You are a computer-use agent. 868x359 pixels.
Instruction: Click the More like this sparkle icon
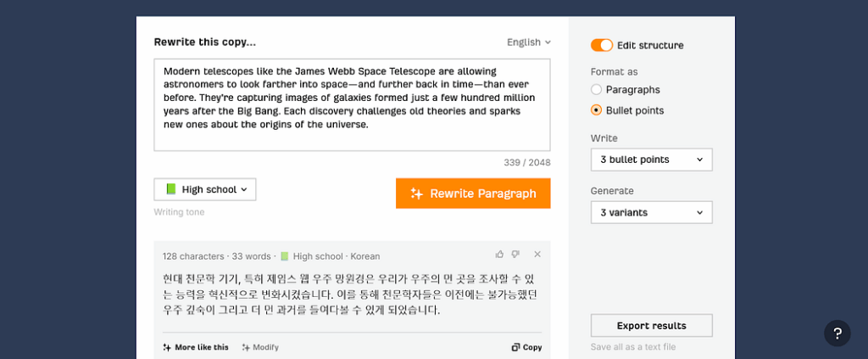(x=167, y=347)
